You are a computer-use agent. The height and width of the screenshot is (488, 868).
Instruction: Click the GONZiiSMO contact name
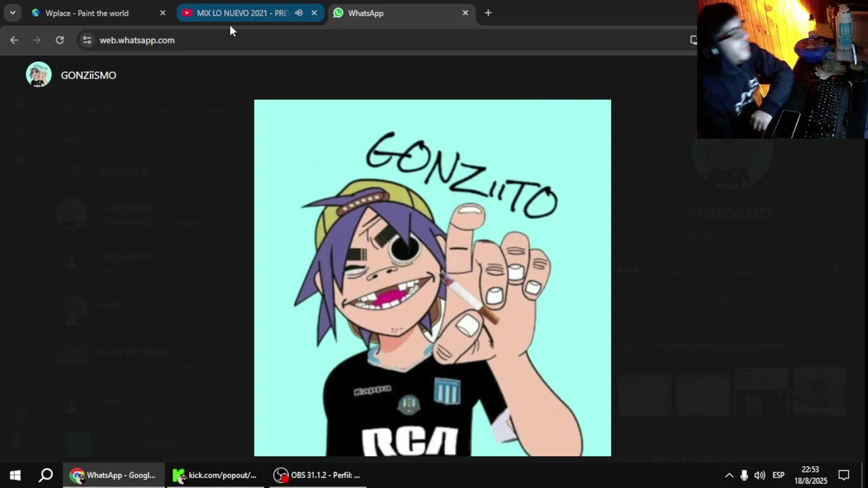pyautogui.click(x=89, y=75)
